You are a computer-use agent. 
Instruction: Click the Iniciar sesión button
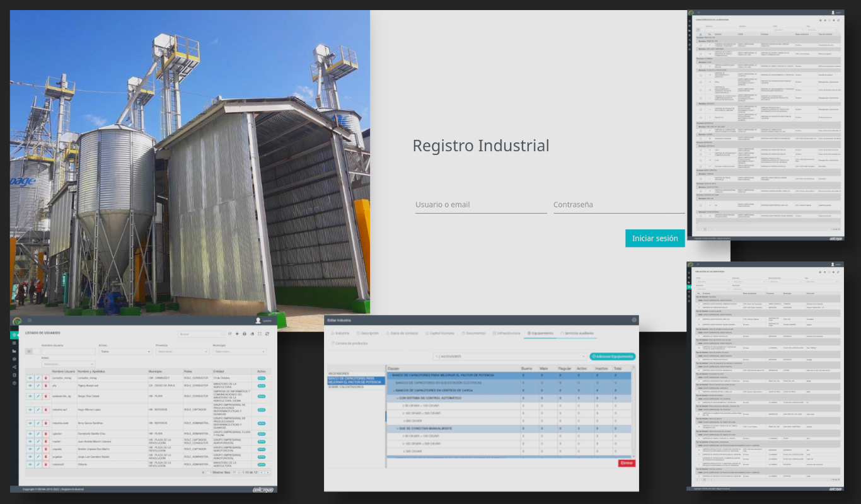655,238
